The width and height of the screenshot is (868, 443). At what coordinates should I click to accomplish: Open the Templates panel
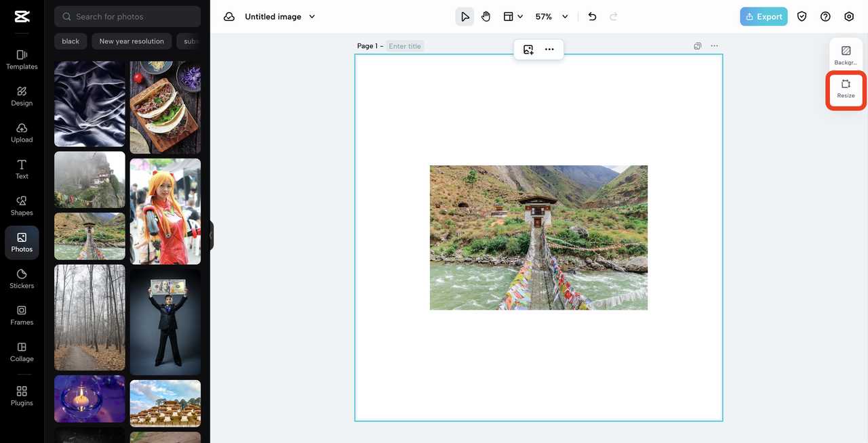22,60
